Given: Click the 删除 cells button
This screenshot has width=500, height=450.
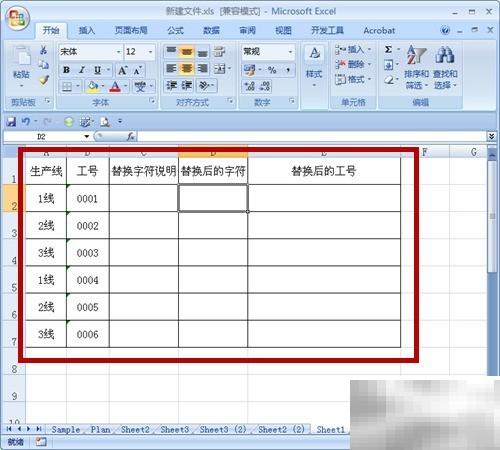Looking at the screenshot, I should (353, 64).
